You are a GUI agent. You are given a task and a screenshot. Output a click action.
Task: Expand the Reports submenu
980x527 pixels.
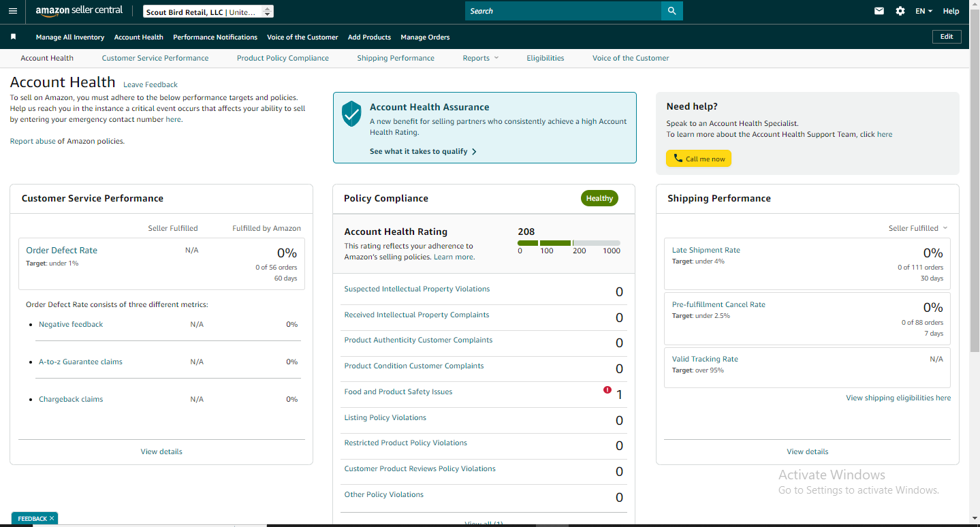(x=481, y=58)
